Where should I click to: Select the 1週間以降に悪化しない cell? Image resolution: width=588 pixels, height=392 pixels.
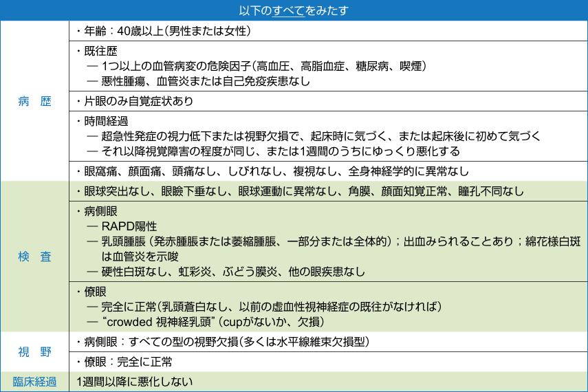[134, 382]
